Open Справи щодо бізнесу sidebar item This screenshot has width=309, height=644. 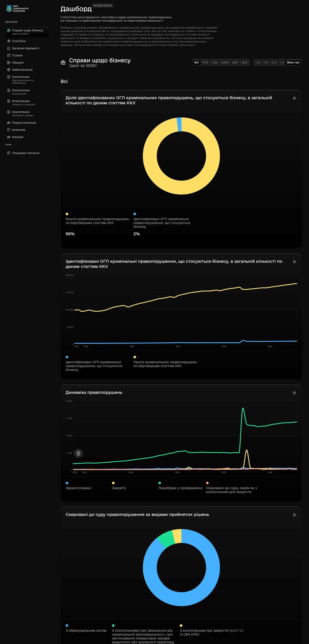point(26,32)
